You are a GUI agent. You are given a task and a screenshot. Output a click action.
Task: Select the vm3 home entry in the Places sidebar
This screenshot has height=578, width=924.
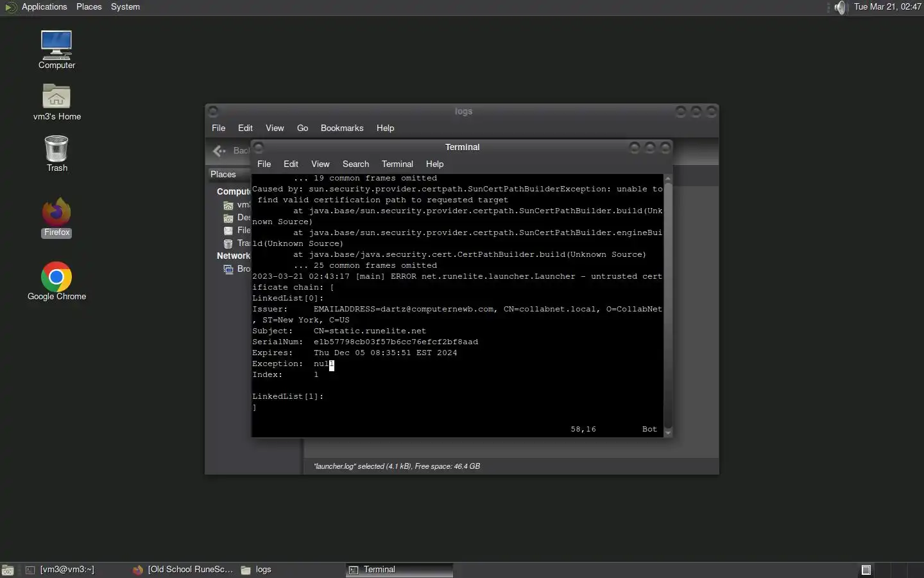236,205
